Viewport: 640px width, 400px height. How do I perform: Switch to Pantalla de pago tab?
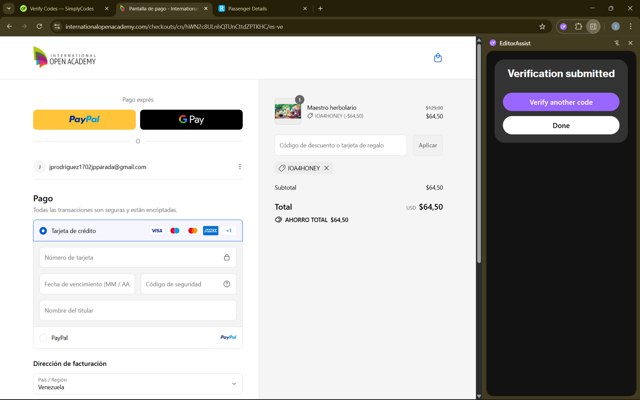pos(163,8)
